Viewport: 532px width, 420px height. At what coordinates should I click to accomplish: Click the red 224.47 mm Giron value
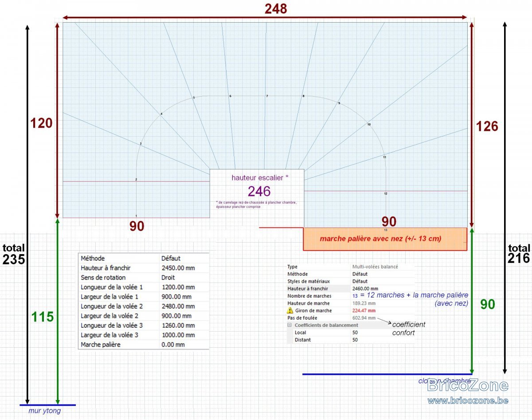pyautogui.click(x=364, y=310)
